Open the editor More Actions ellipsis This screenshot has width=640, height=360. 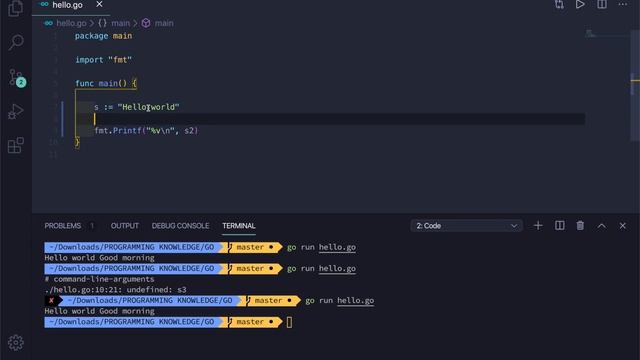point(622,4)
